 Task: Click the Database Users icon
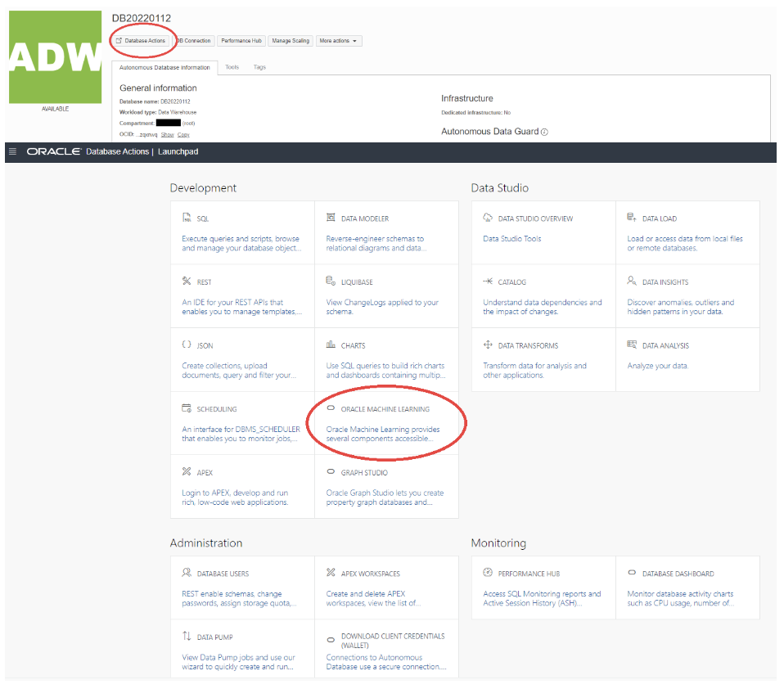[x=187, y=573]
